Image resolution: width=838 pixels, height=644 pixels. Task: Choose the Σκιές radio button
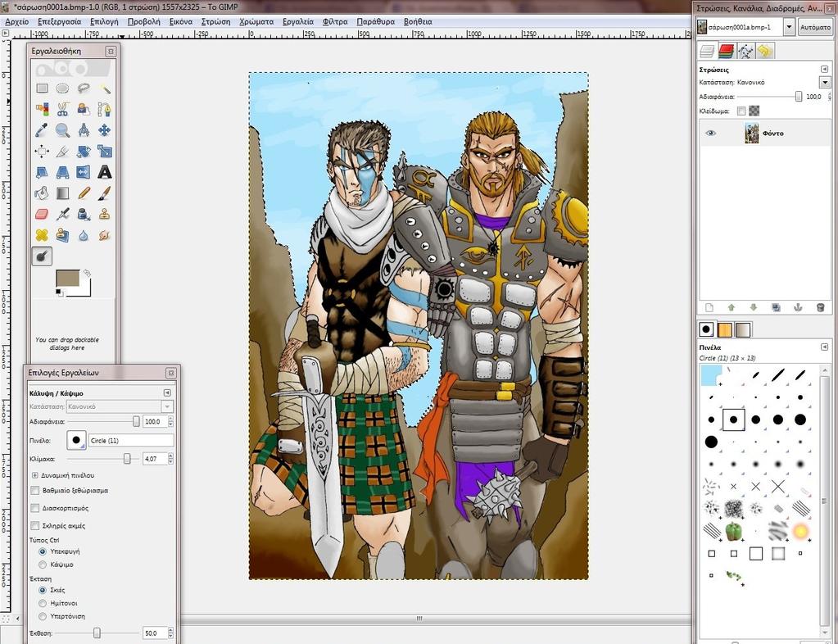click(43, 590)
